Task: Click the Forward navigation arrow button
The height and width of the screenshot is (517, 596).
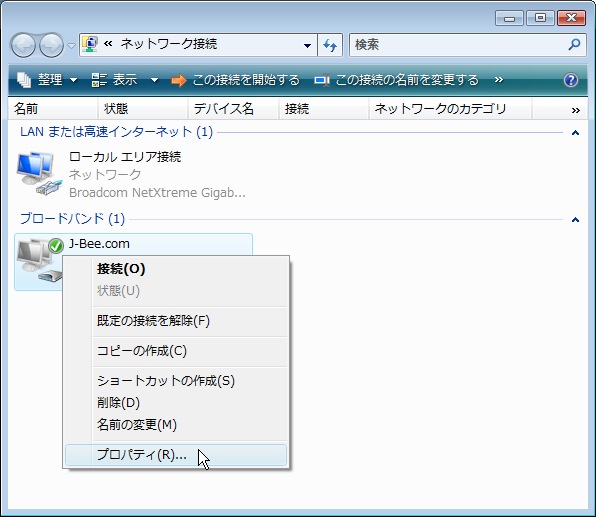Action: point(52,45)
